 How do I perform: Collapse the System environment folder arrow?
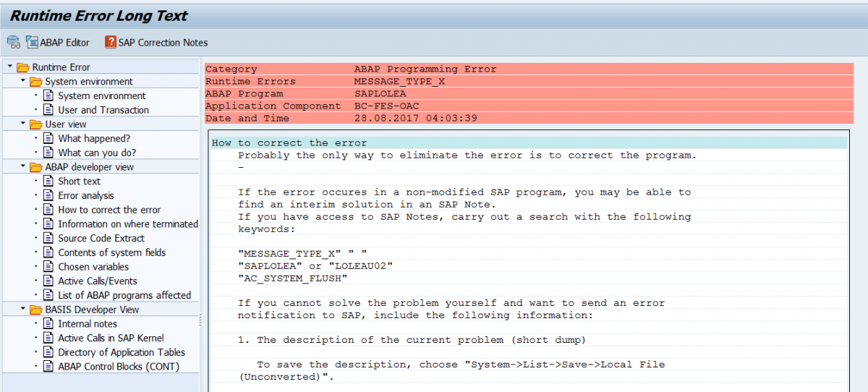tap(22, 81)
